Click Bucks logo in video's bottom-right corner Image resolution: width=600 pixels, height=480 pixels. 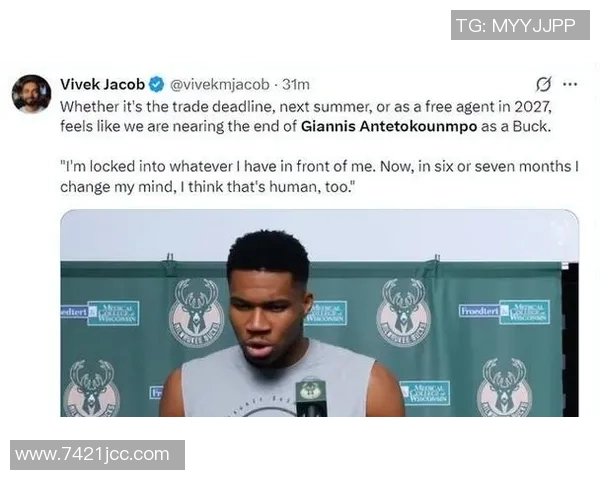(x=504, y=387)
